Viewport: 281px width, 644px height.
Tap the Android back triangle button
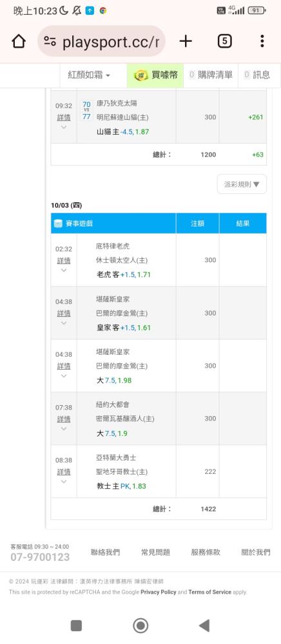point(204,625)
